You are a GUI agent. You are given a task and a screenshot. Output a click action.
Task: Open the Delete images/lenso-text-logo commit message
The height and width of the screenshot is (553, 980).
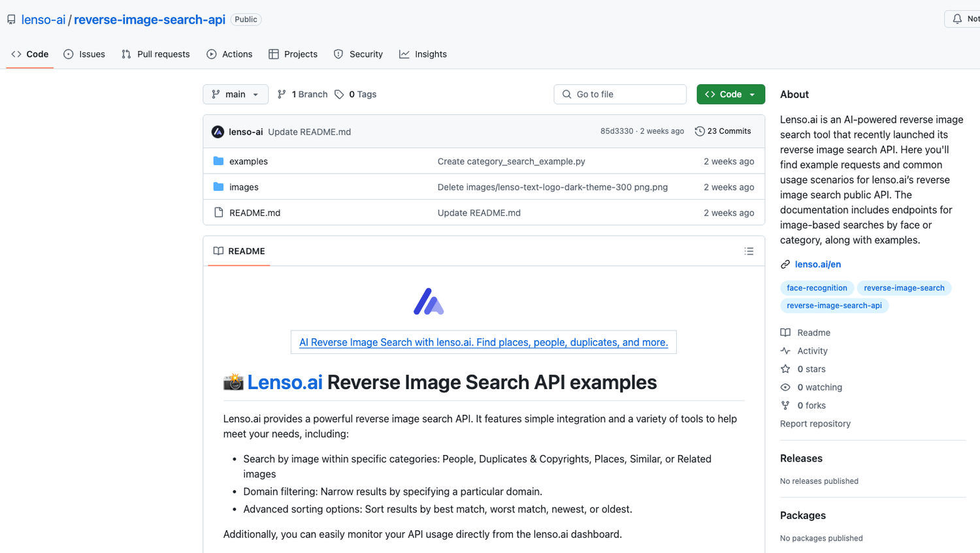coord(553,187)
